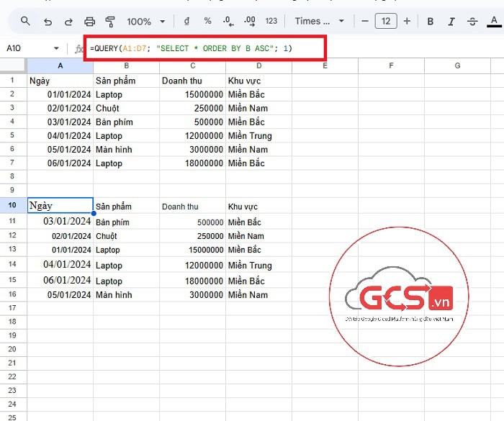504x421 pixels.
Task: Toggle italic formatting
Action: [x=451, y=22]
